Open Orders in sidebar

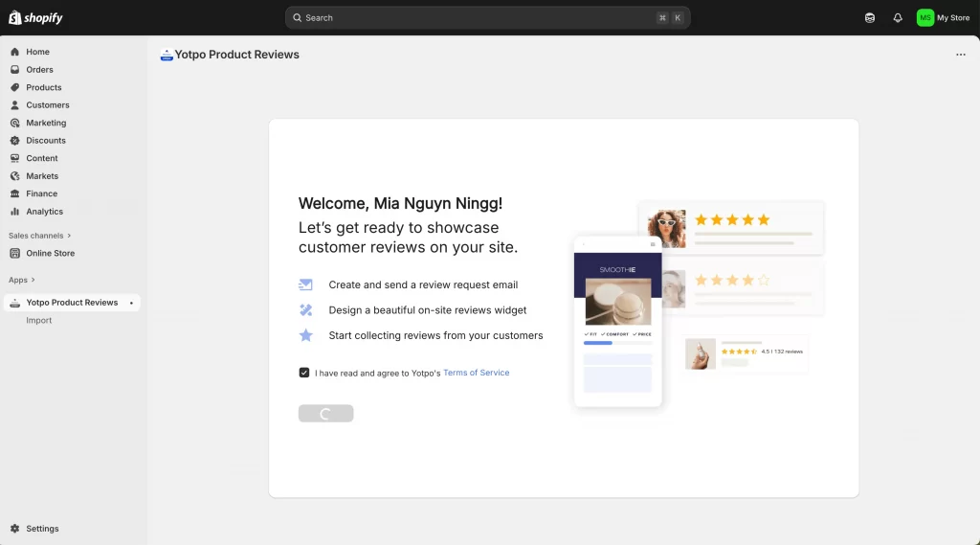[x=39, y=70]
